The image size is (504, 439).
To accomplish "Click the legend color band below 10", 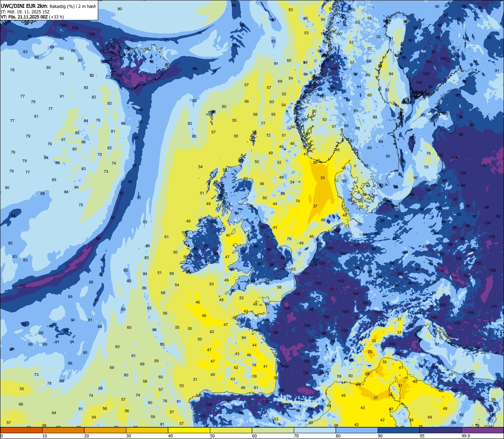I will tap(21, 430).
